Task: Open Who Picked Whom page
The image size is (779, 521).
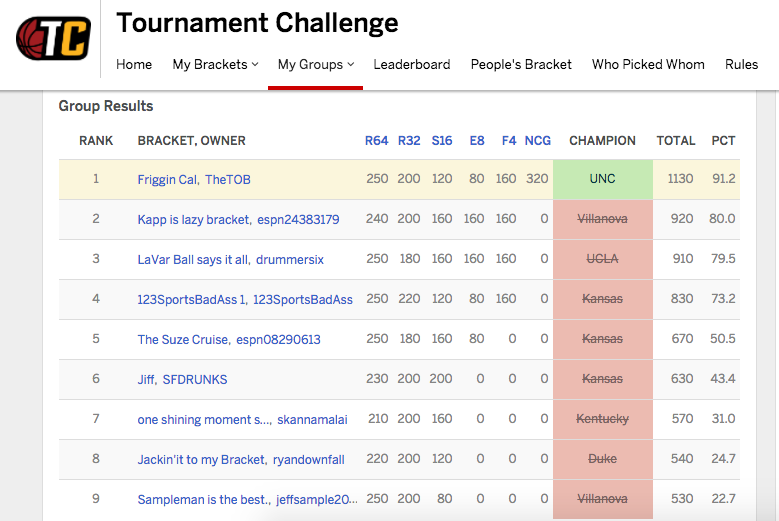Action: pyautogui.click(x=648, y=64)
